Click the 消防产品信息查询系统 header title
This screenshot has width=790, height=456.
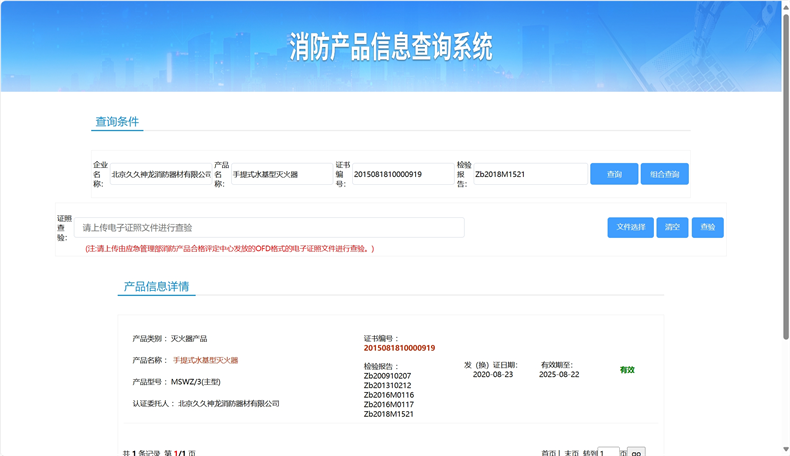(391, 46)
